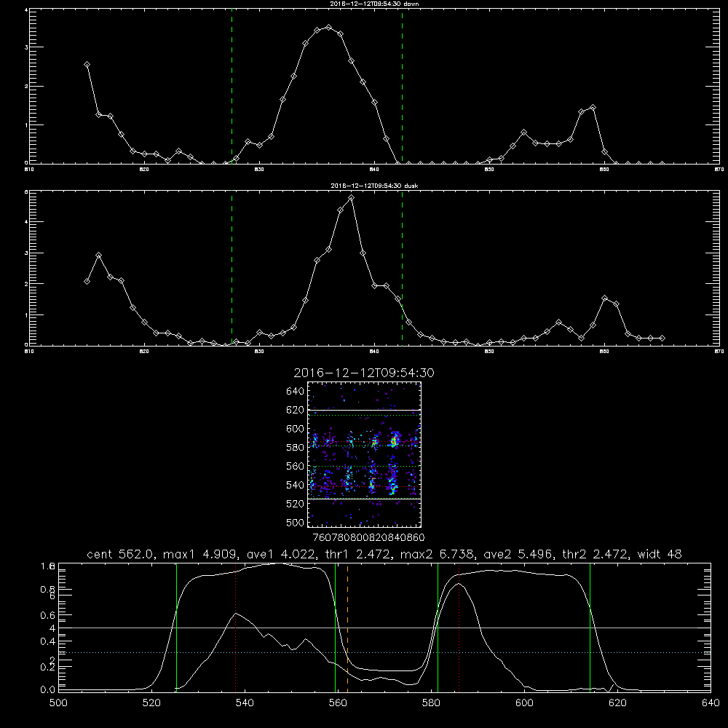This screenshot has width=728, height=728.
Task: Click the blue dotted horizontal threshold line in bottom plot
Action: click(x=384, y=653)
